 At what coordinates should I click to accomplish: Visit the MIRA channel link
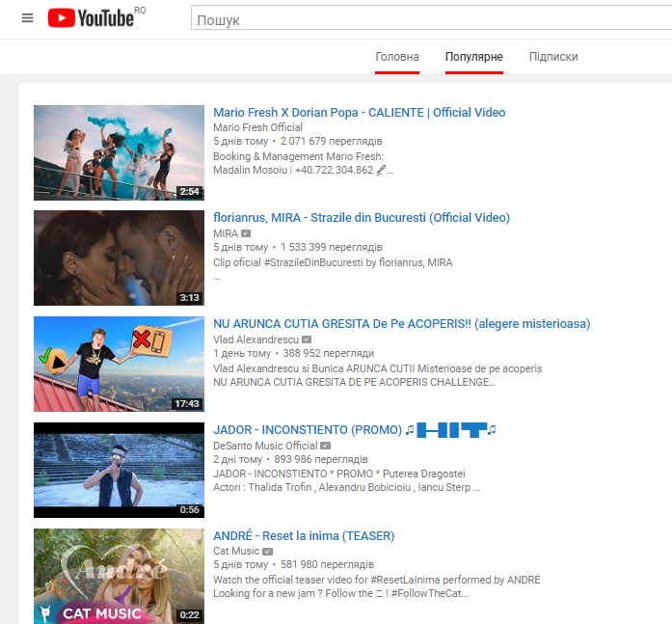tap(226, 233)
